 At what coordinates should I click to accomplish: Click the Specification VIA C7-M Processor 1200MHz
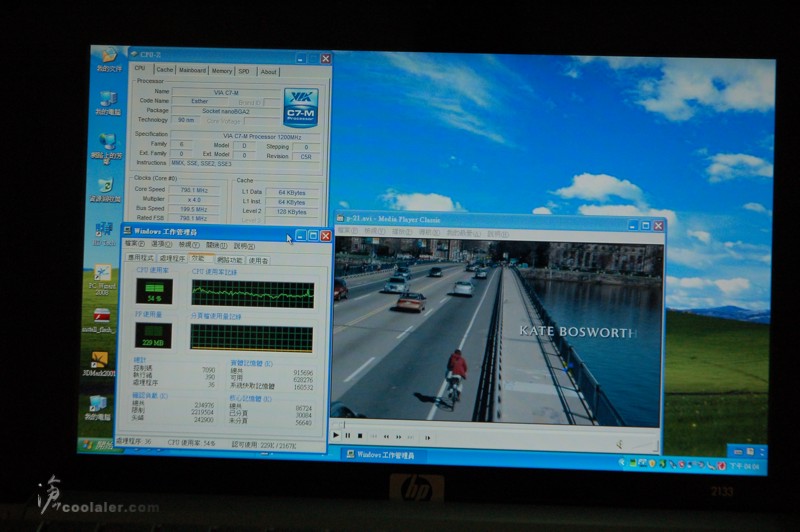click(x=246, y=136)
